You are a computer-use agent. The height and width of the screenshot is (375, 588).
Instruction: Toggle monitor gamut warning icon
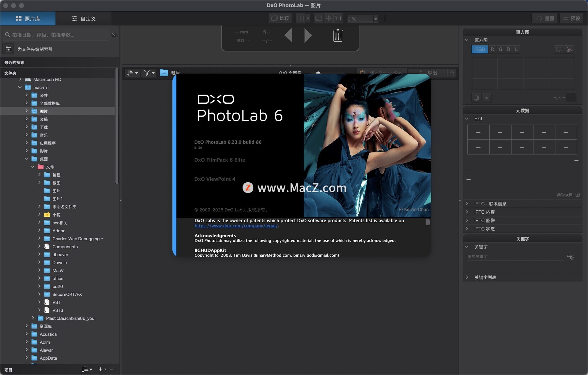click(559, 50)
